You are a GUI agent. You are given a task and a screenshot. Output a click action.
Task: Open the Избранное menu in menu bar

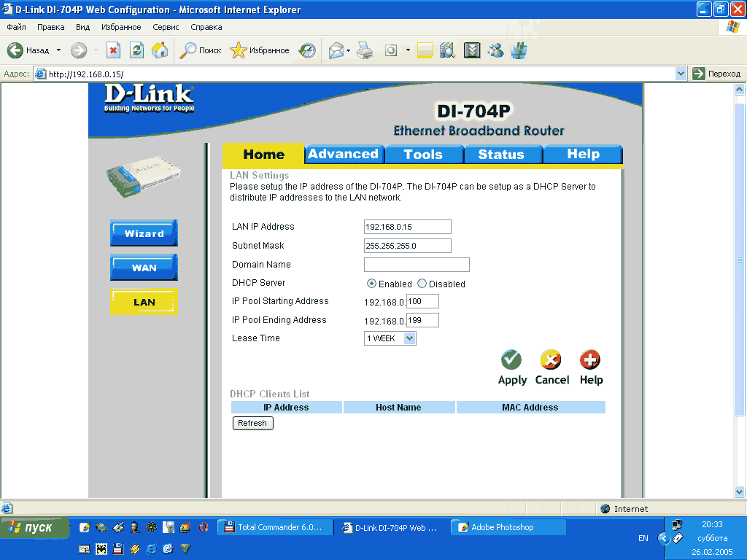pos(121,27)
